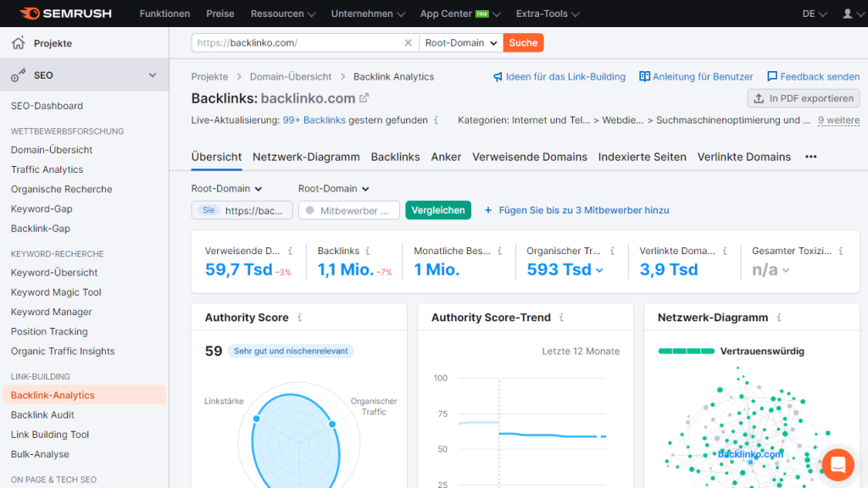Open the user profile icon menu
868x488 pixels.
(x=850, y=14)
